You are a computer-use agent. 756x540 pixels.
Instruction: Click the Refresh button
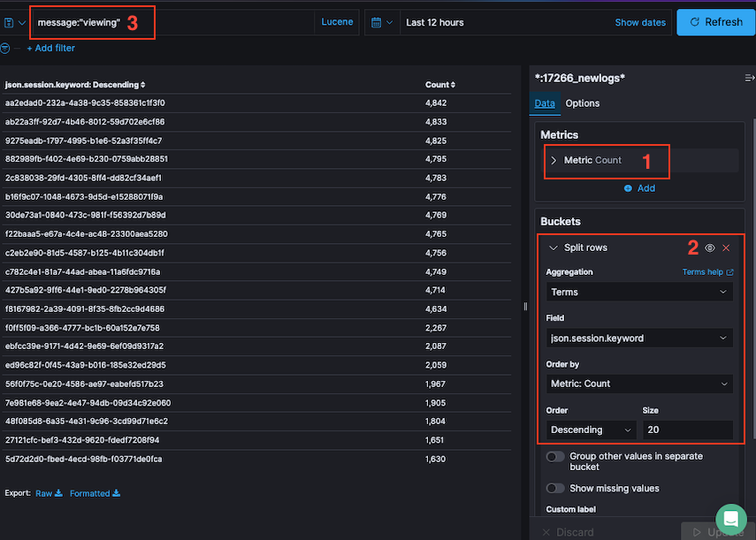[715, 22]
